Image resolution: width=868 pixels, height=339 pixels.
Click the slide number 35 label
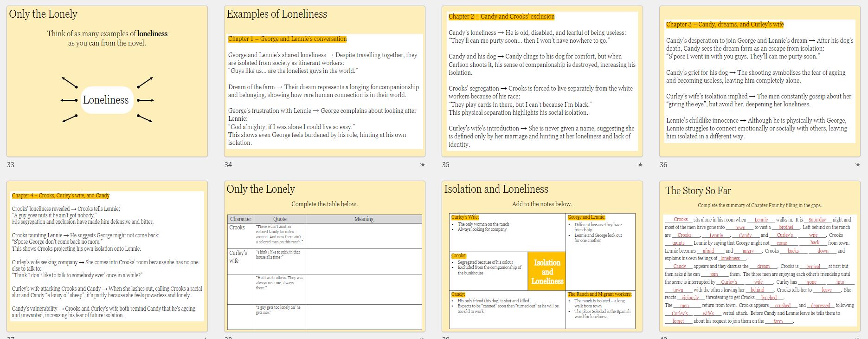[446, 165]
